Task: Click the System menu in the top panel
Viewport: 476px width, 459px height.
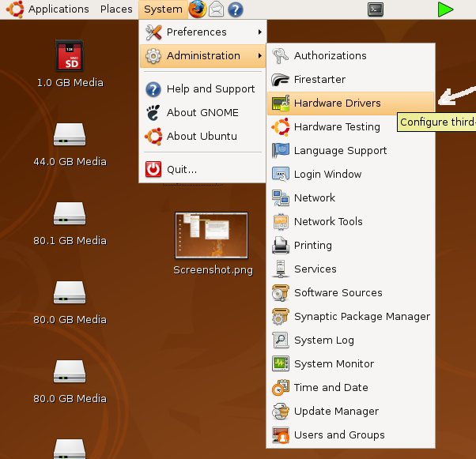Action: [x=163, y=9]
